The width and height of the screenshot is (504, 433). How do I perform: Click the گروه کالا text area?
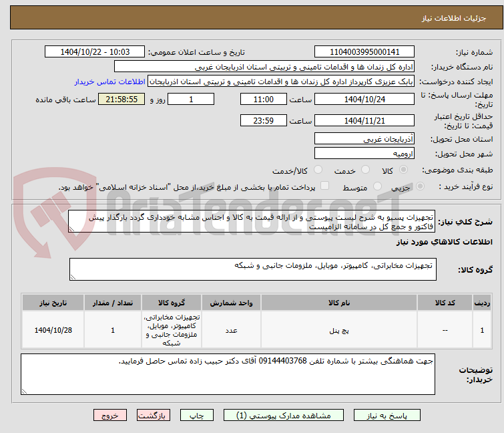click(x=252, y=269)
